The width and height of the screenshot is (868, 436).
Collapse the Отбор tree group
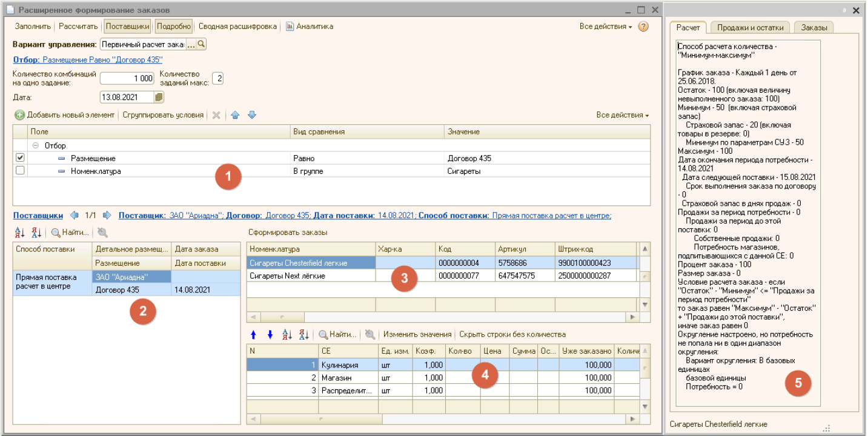pos(36,145)
